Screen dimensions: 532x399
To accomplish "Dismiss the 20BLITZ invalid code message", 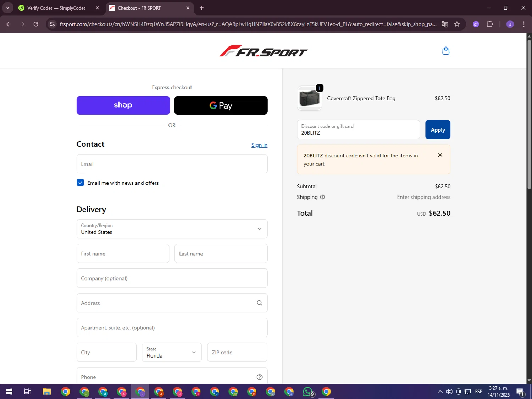I will click(440, 155).
